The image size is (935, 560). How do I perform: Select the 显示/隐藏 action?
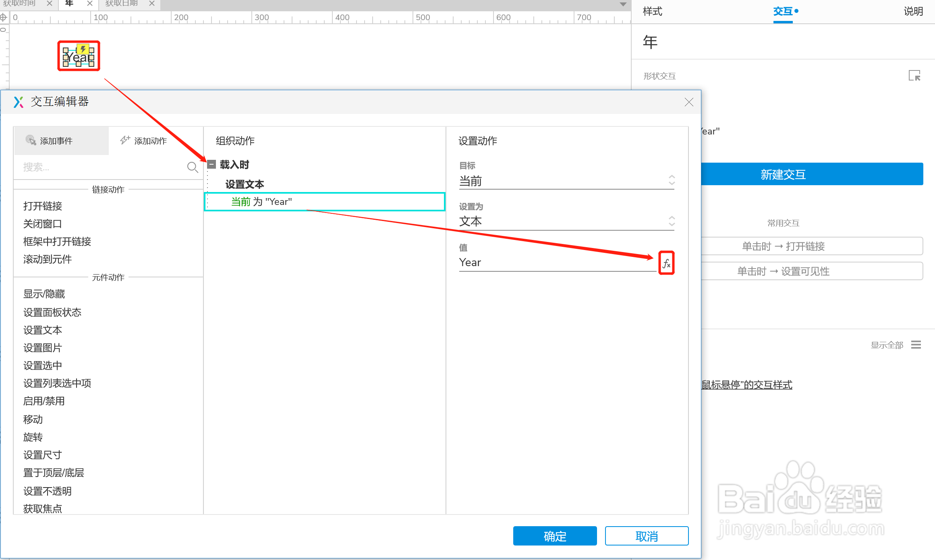pyautogui.click(x=44, y=294)
